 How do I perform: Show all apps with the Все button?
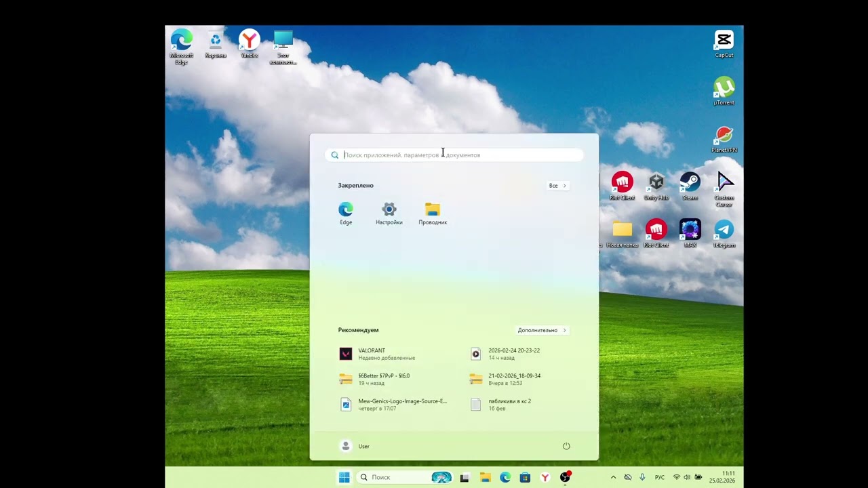pyautogui.click(x=557, y=186)
